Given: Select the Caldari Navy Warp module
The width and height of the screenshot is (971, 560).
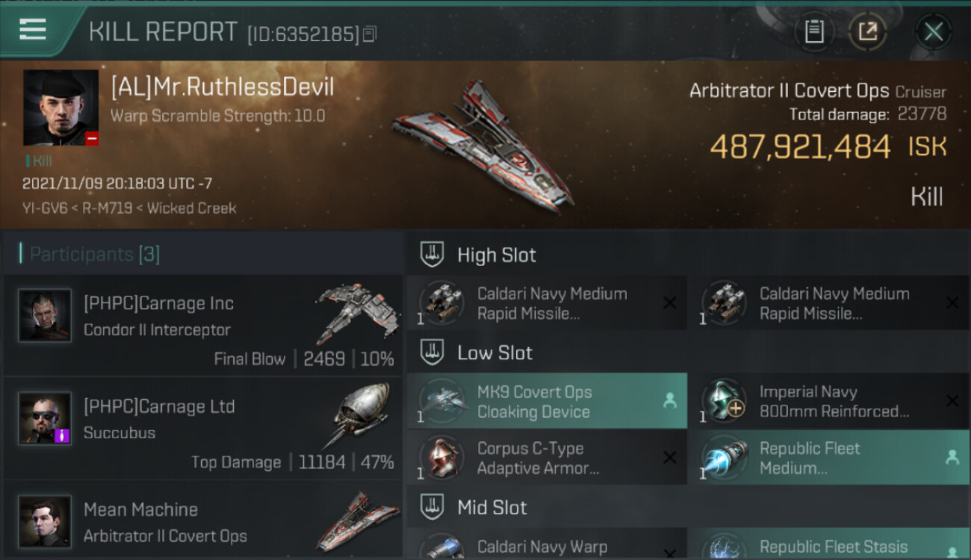Looking at the screenshot, I should pyautogui.click(x=547, y=544).
